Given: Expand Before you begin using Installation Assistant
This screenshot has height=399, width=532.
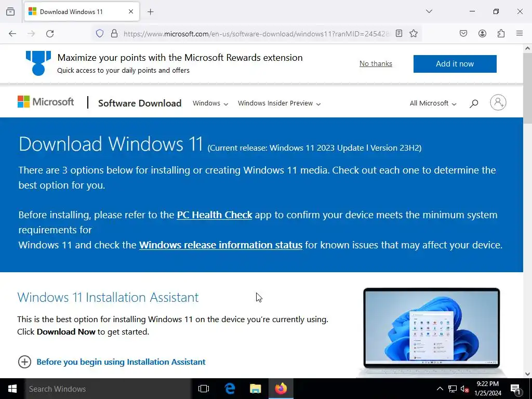Looking at the screenshot, I should pos(112,362).
